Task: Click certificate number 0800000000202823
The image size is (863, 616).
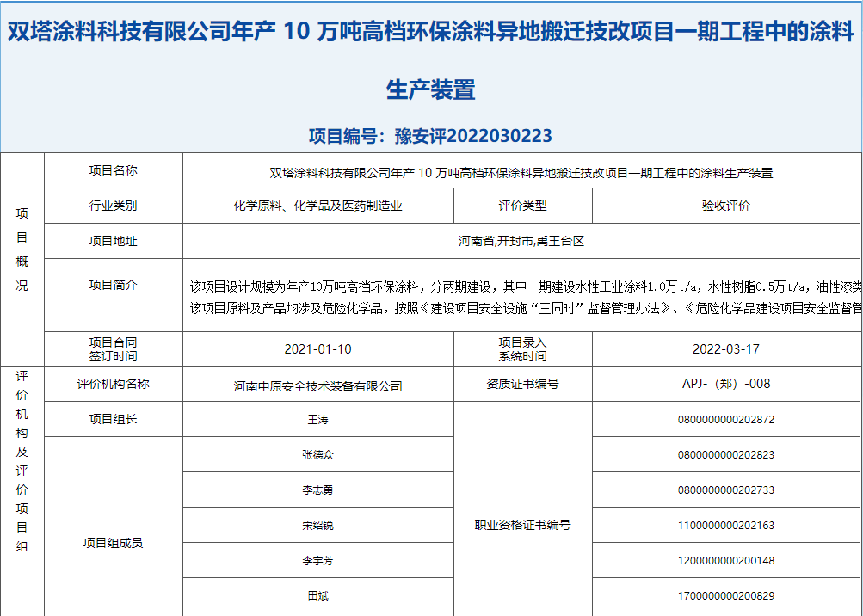Action: click(726, 455)
